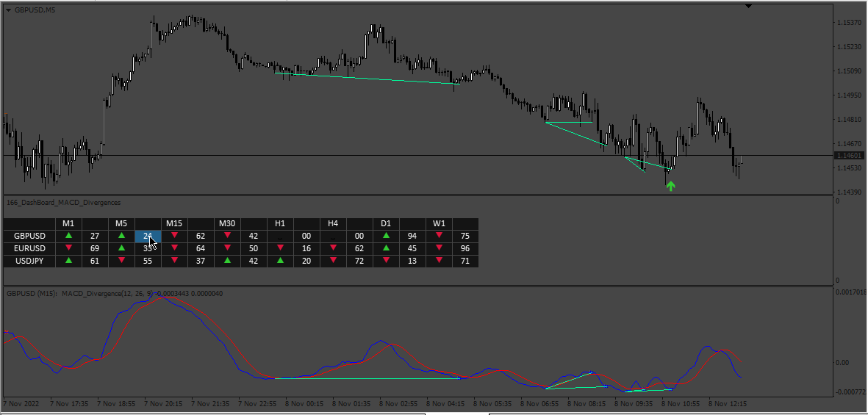Click the GBPUSD M15 red down arrow

coord(174,236)
